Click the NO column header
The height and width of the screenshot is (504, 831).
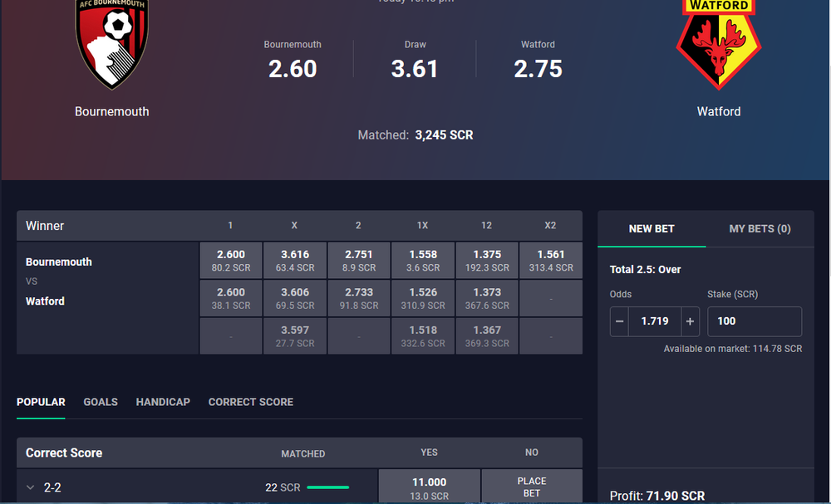[x=532, y=453]
